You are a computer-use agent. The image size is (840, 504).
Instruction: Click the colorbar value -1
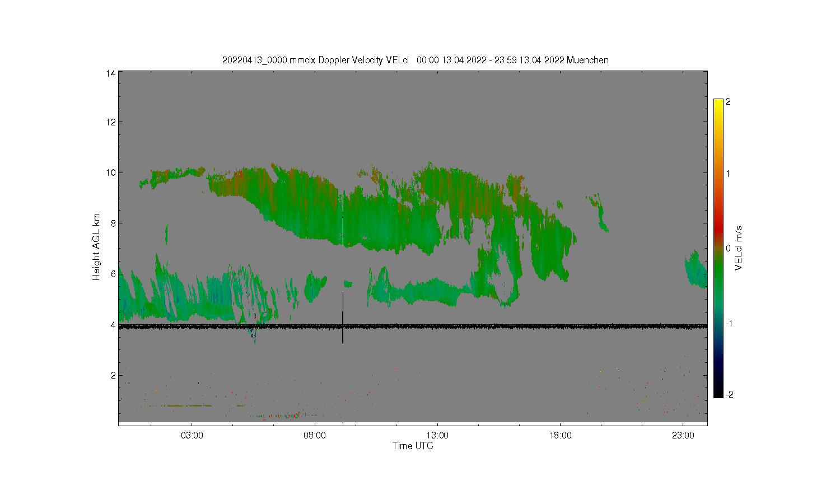pos(729,324)
